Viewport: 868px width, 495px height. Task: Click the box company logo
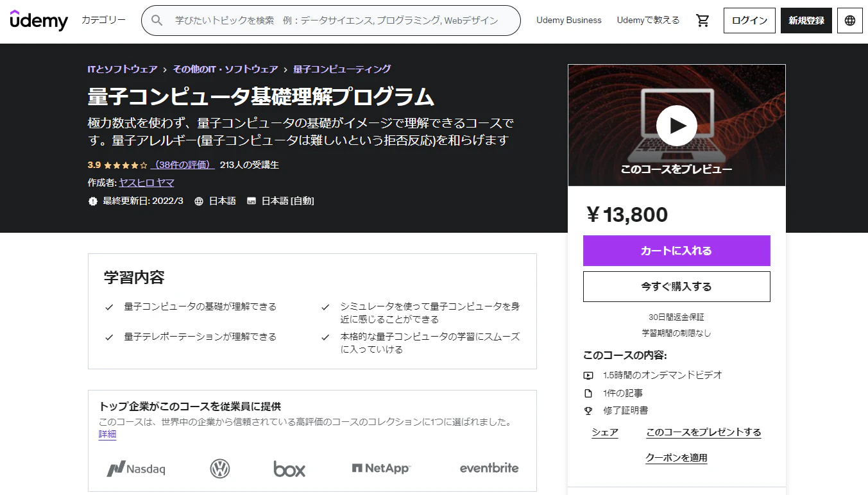coord(289,469)
